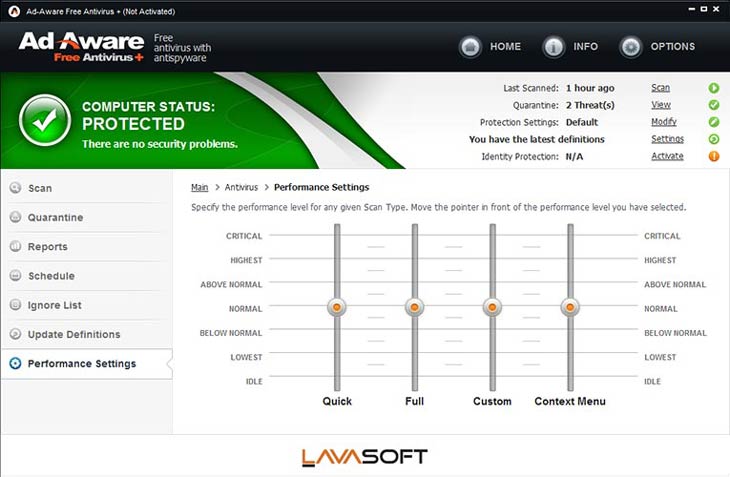The image size is (730, 477).
Task: Maximize the Ad-Aware window
Action: click(x=704, y=9)
